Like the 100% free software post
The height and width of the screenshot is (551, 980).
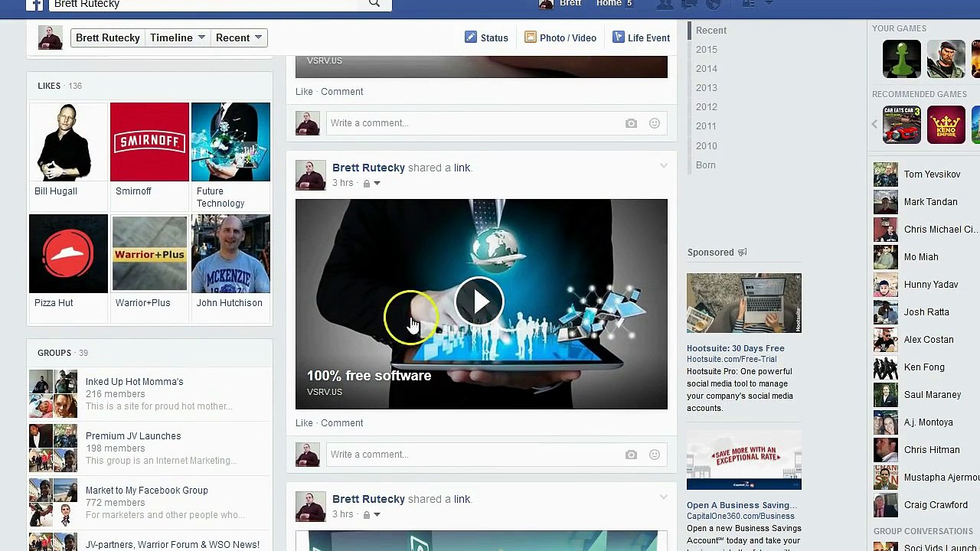pyautogui.click(x=304, y=423)
